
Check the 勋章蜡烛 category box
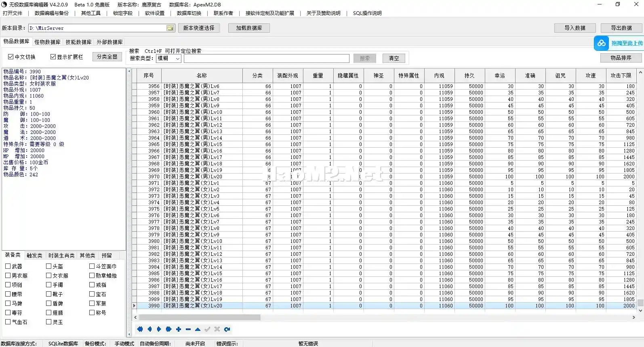coord(92,276)
